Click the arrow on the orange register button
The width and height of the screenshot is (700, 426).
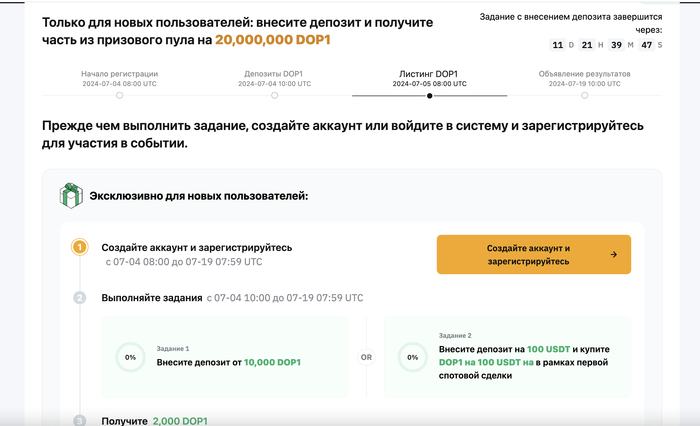pyautogui.click(x=614, y=255)
